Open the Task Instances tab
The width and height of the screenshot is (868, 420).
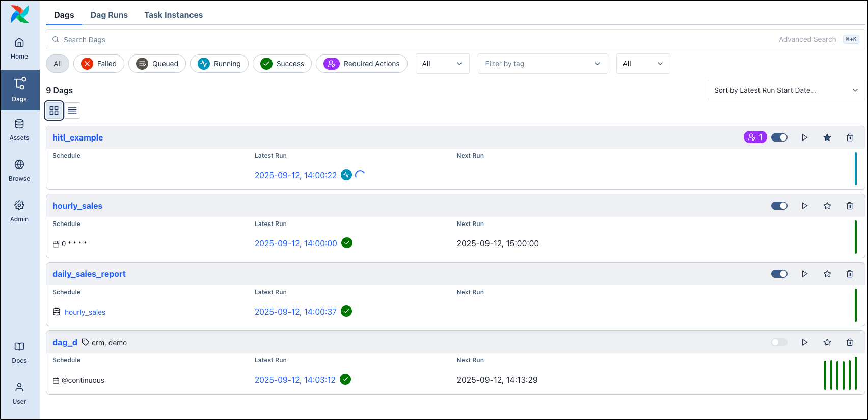coord(173,15)
